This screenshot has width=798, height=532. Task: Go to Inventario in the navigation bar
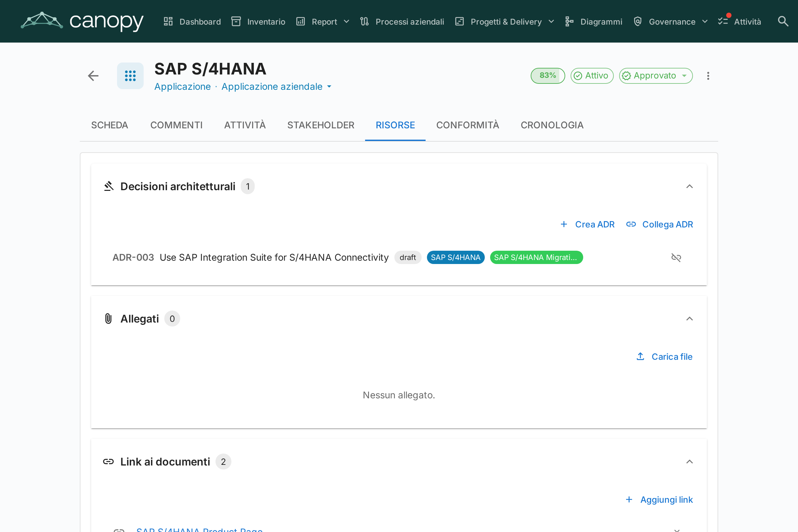258,22
